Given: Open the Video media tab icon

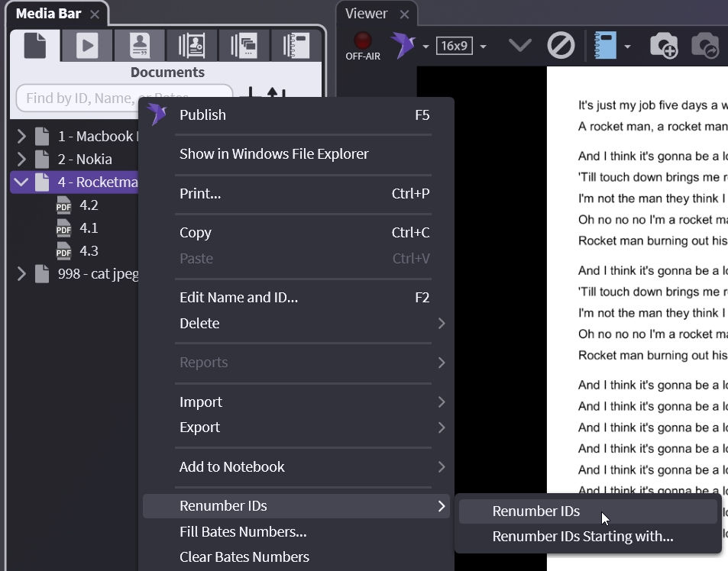Looking at the screenshot, I should (x=87, y=46).
